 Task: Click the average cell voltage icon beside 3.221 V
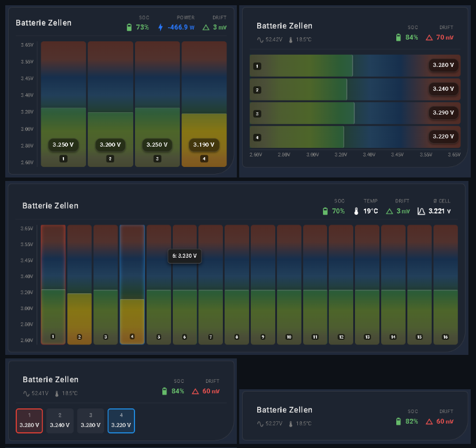421,211
